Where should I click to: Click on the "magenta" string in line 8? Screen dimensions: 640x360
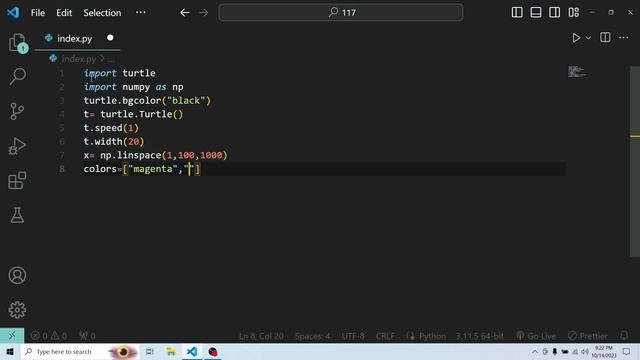pyautogui.click(x=153, y=169)
